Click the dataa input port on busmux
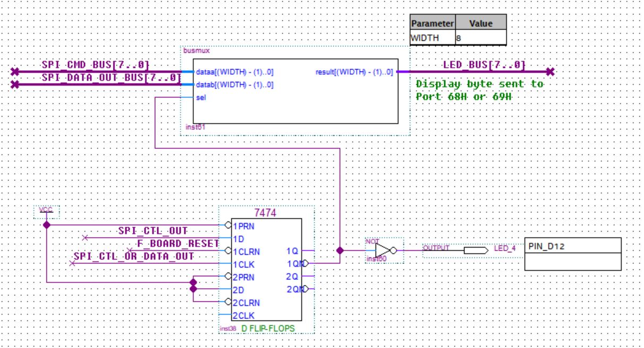The height and width of the screenshot is (348, 644). click(x=235, y=72)
